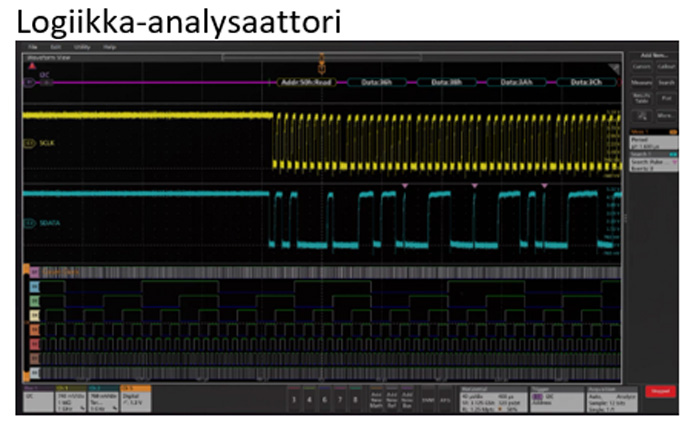Open the Results Table
Viewport: 700px width, 430px height.
pos(640,98)
